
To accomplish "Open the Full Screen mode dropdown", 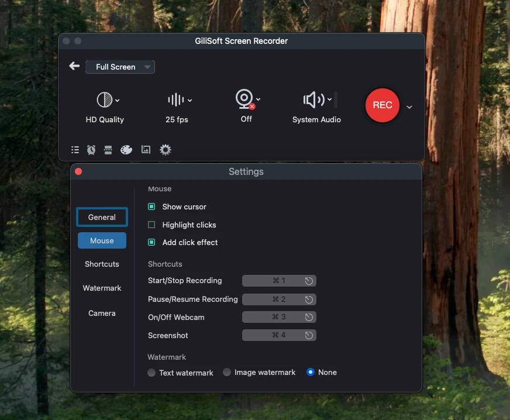I will coord(120,67).
